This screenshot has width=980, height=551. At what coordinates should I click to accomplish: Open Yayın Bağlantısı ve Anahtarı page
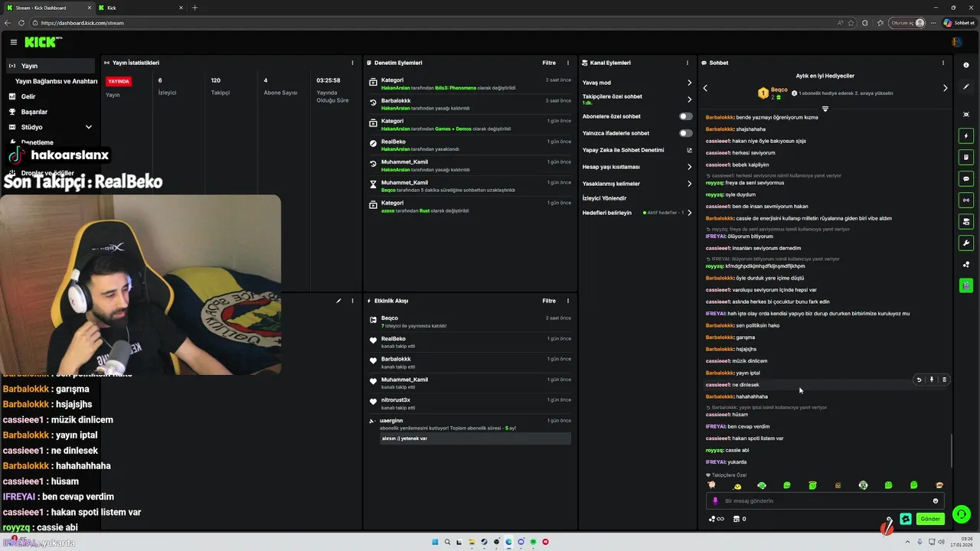pos(56,81)
